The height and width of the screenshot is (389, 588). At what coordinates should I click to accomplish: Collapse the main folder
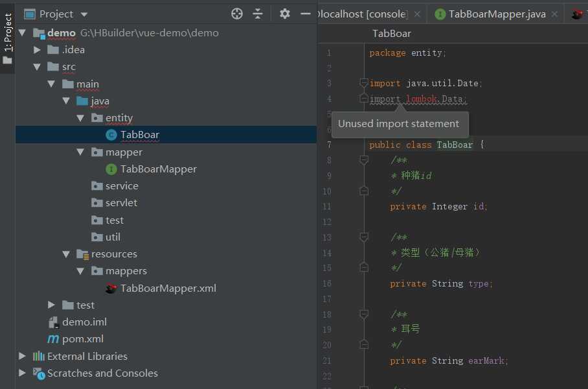pyautogui.click(x=51, y=84)
